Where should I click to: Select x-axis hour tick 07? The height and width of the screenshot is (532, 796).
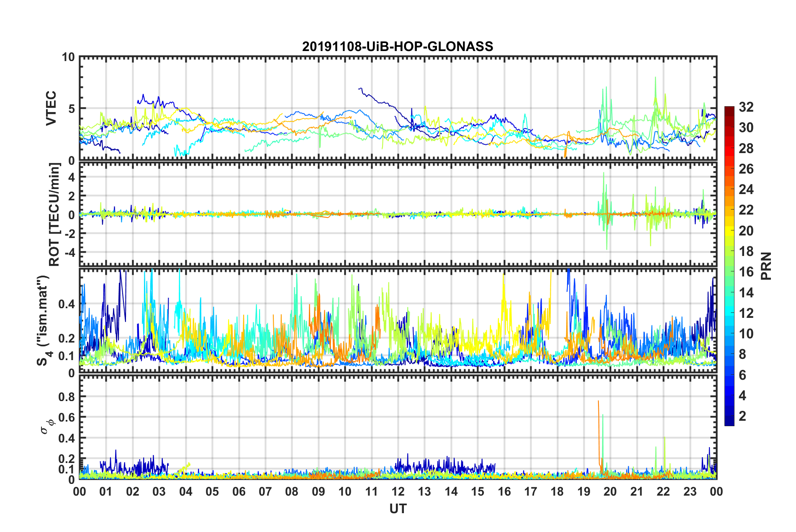[265, 491]
